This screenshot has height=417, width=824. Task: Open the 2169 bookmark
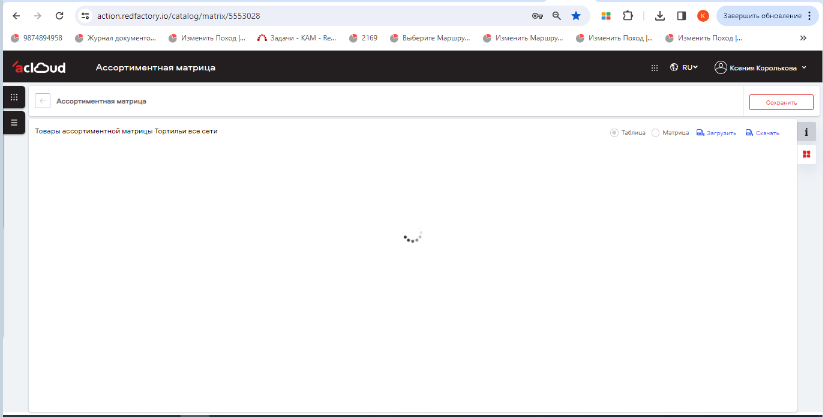pyautogui.click(x=363, y=38)
